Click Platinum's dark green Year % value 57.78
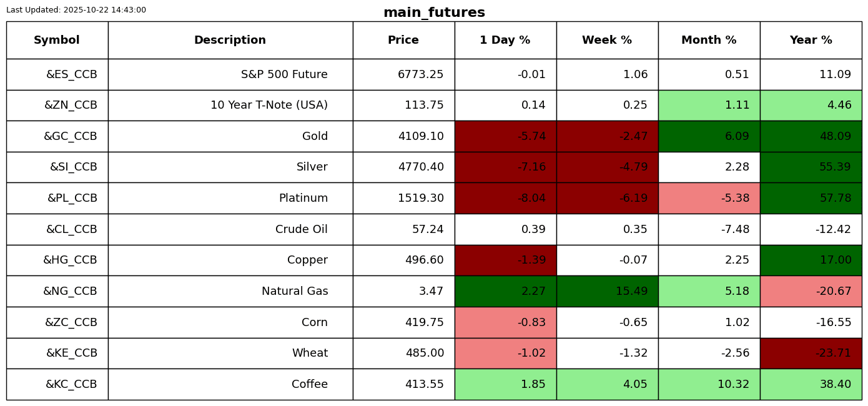Screen dimensions: 868x406 [811, 198]
